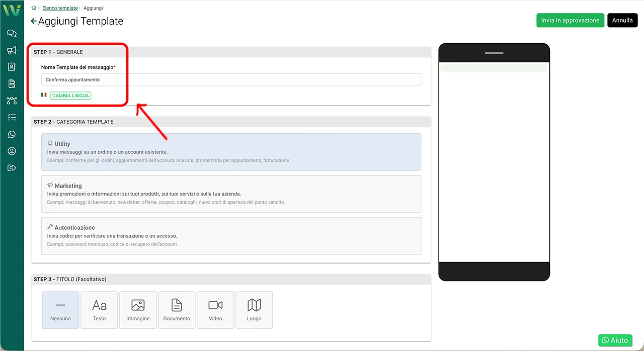The image size is (644, 351).
Task: Open the WhatsApp channel icon
Action: click(x=12, y=134)
